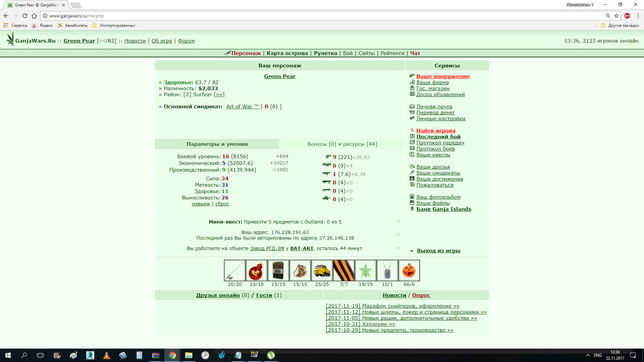The image size is (644, 362).
Task: Open Рулетка menu item
Action: pos(325,53)
